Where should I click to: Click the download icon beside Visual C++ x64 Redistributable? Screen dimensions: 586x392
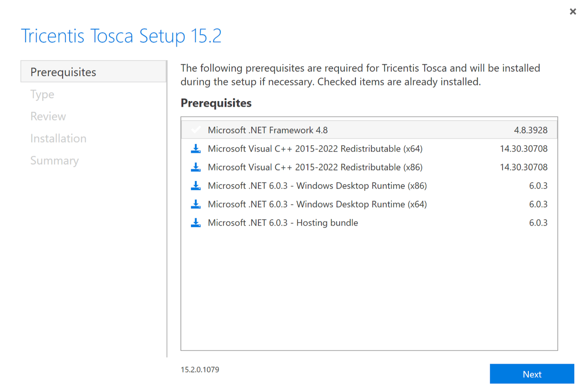196,149
